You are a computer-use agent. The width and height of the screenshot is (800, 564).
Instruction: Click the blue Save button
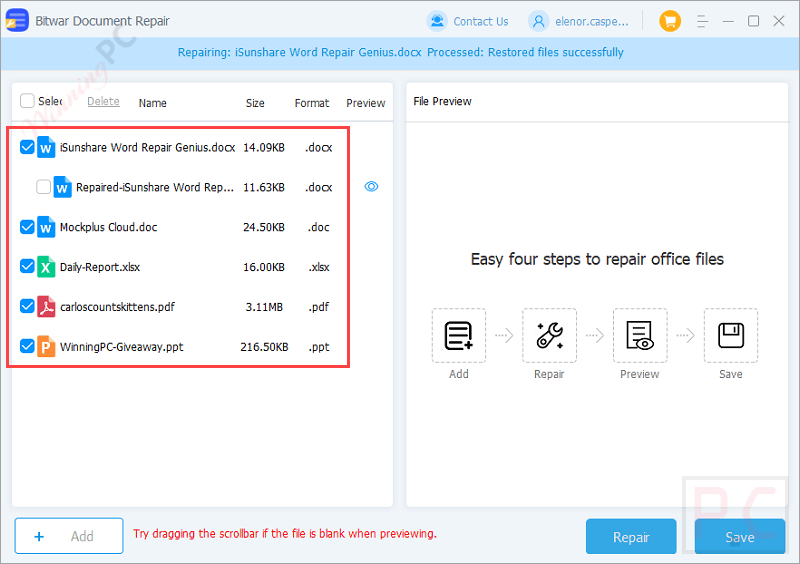pyautogui.click(x=740, y=536)
